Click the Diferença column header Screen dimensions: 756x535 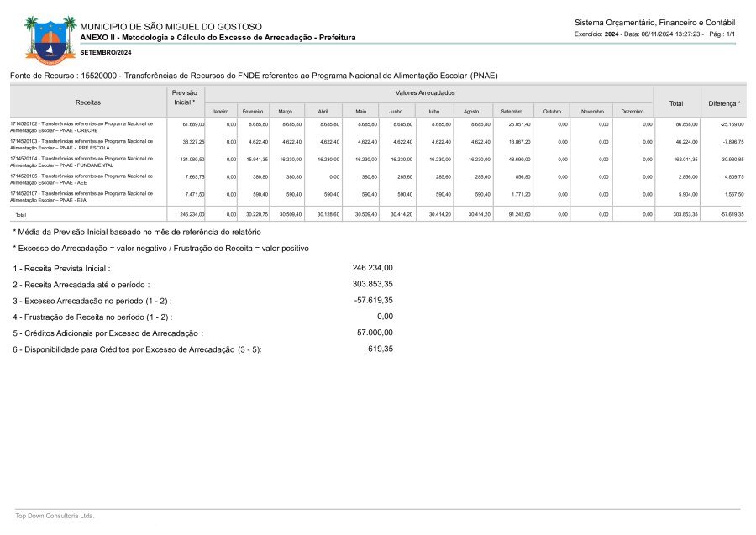tap(724, 102)
